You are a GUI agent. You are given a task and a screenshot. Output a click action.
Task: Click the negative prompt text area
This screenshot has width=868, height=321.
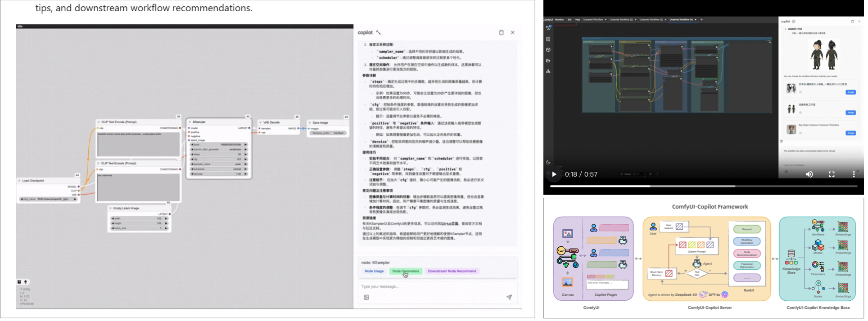coord(139,187)
